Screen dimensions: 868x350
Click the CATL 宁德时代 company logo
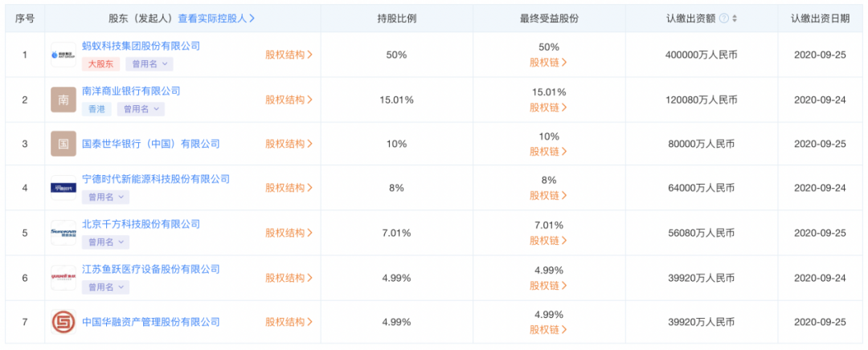click(x=63, y=188)
